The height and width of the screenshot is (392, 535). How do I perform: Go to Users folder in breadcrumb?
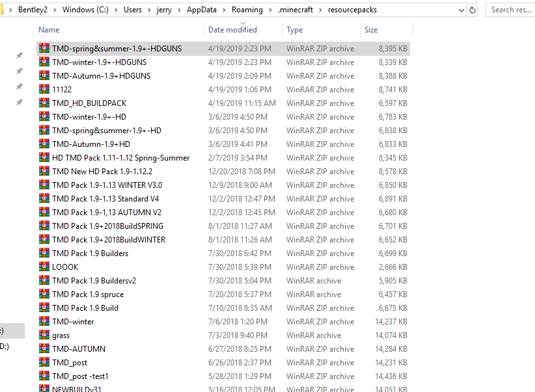(x=133, y=10)
